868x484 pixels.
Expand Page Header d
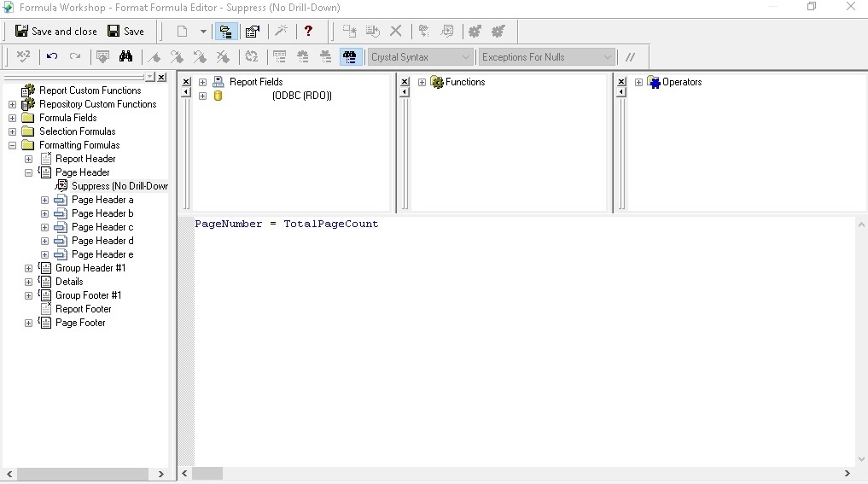45,241
